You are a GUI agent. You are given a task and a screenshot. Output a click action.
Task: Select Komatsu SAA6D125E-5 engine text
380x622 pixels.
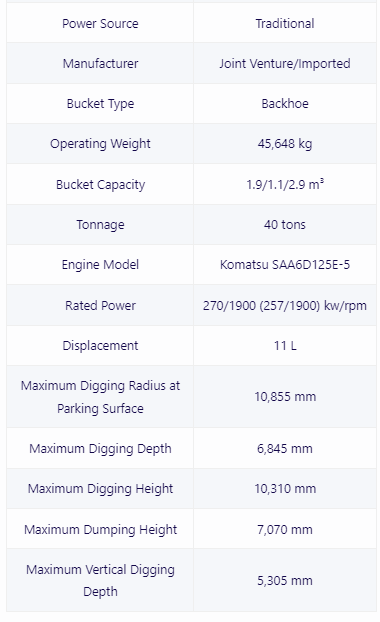(x=285, y=265)
